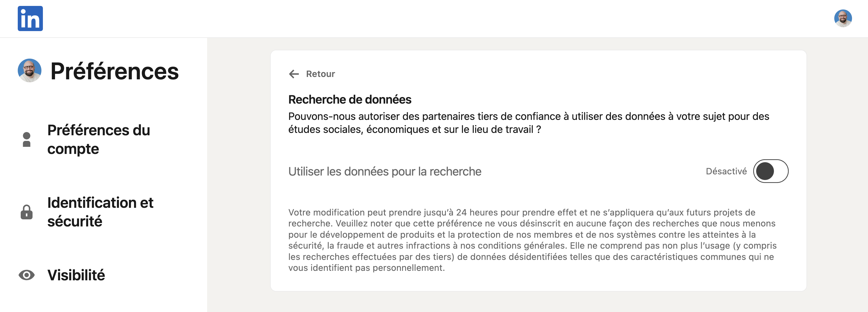Screen dimensions: 868x312
Task: Click the 'Votre modification' notice paragraph
Action: [533, 240]
